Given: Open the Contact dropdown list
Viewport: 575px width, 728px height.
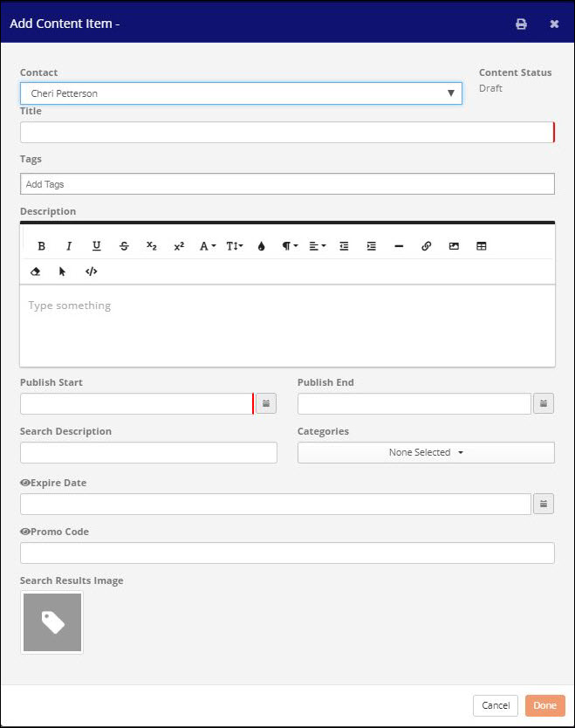Looking at the screenshot, I should pos(241,93).
